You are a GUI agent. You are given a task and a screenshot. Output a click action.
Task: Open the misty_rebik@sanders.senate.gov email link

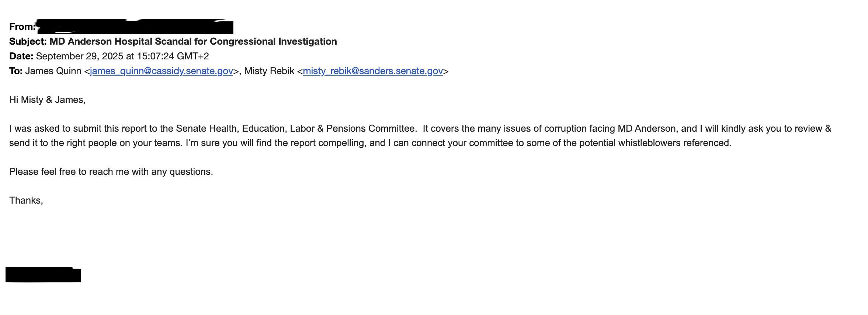pos(372,71)
